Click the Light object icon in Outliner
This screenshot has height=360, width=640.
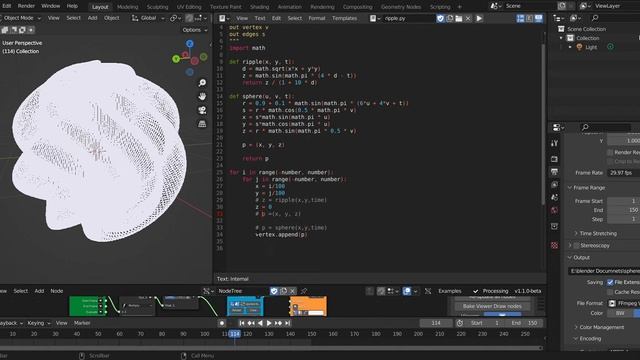point(579,47)
